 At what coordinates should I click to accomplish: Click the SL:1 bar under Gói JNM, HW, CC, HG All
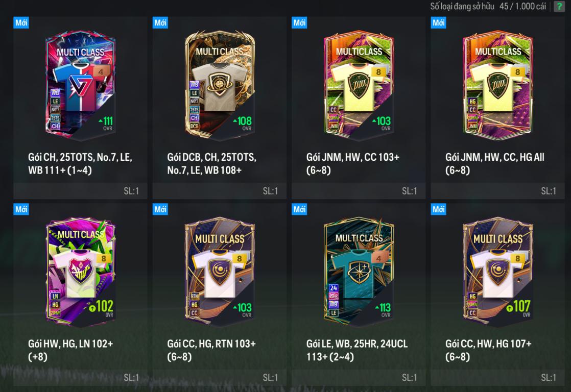497,191
